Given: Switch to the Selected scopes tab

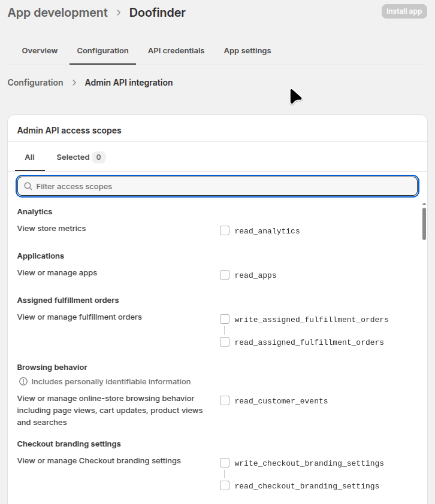Looking at the screenshot, I should [81, 157].
